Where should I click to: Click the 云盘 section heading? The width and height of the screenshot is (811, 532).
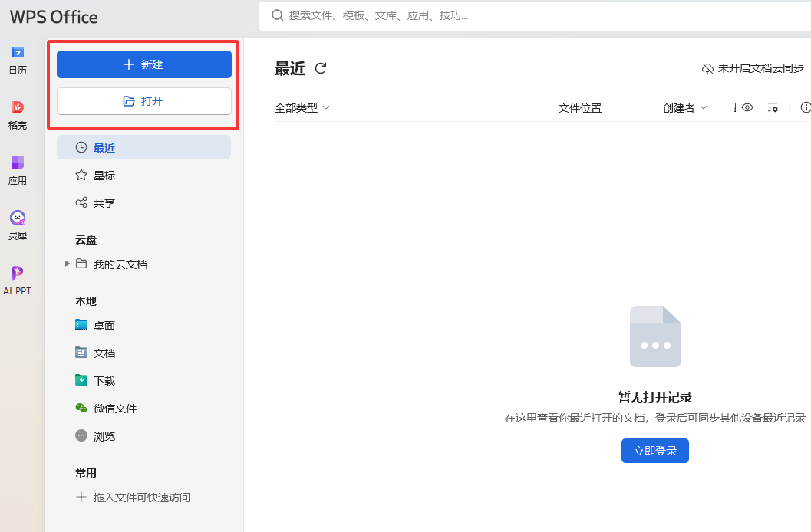(86, 240)
